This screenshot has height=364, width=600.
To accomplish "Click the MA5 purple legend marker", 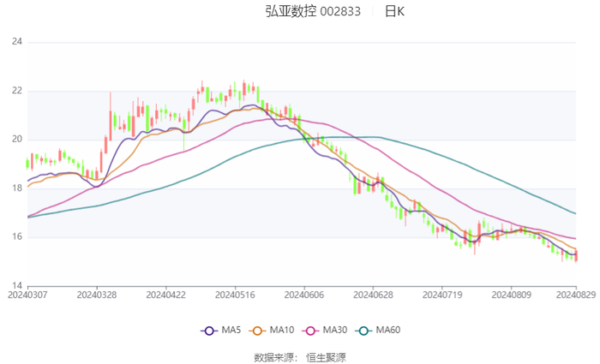I will [208, 331].
